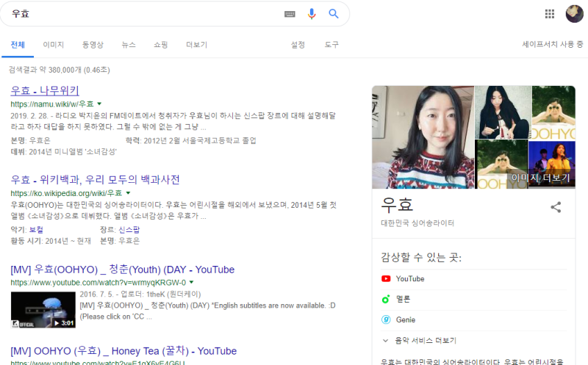
Task: Click 세이프서치 사용 중 indicator
Action: coord(553,45)
